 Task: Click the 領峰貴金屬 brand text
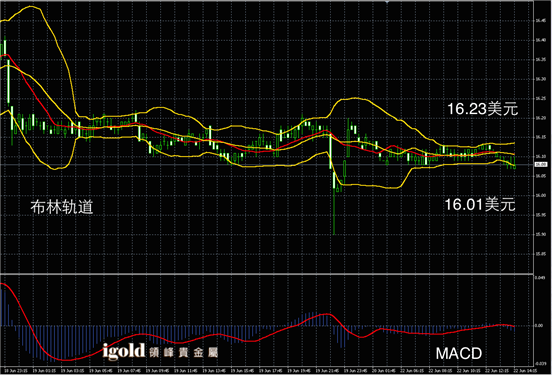coord(183,352)
